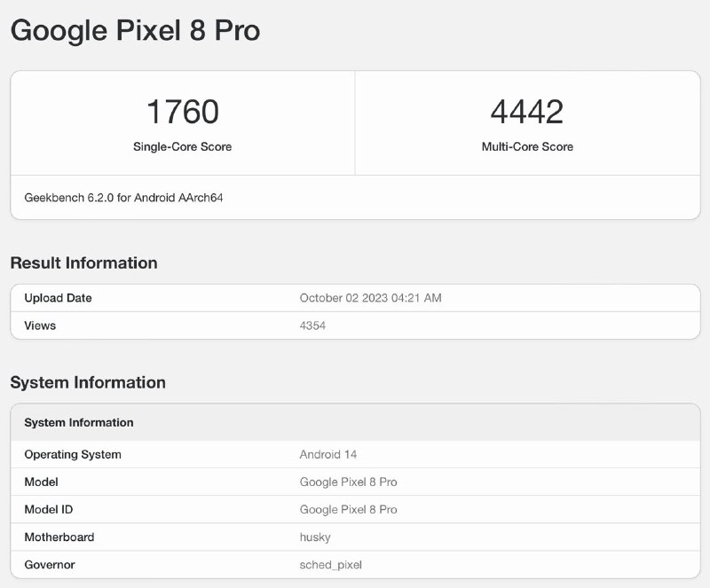This screenshot has height=588, width=710.
Task: Click the Single-Core Score label
Action: [183, 146]
